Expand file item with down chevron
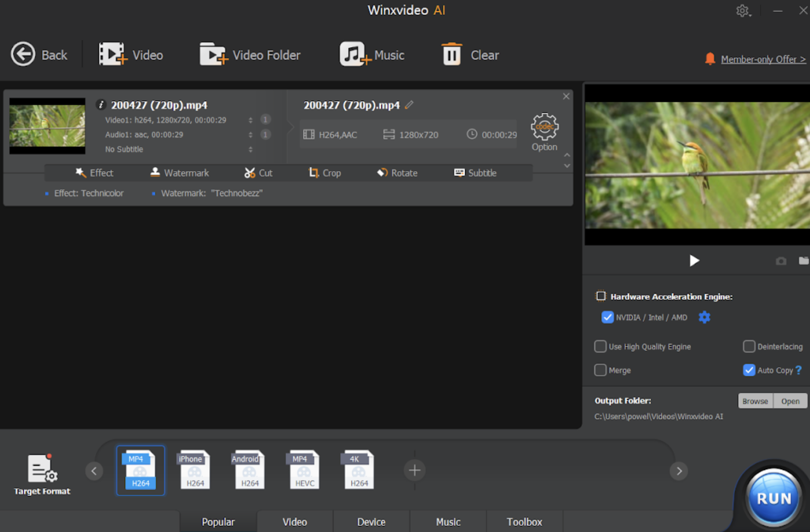Screen dimensions: 810x532 click(x=567, y=166)
